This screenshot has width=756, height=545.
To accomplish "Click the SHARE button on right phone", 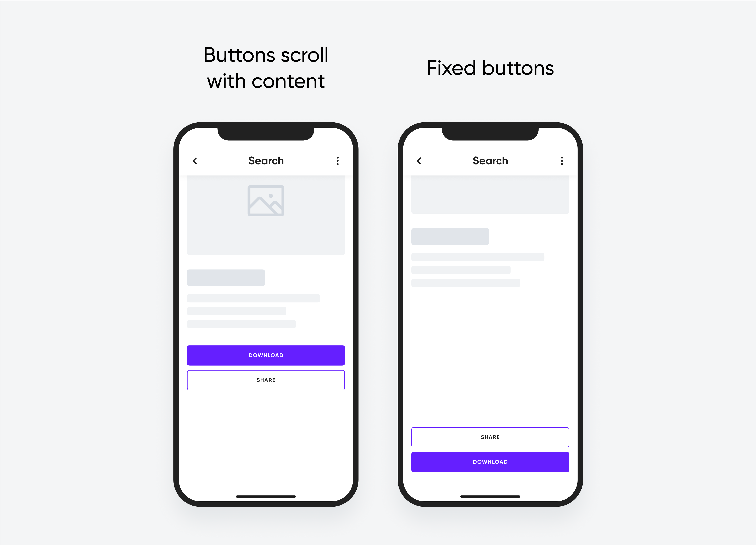I will point(490,437).
